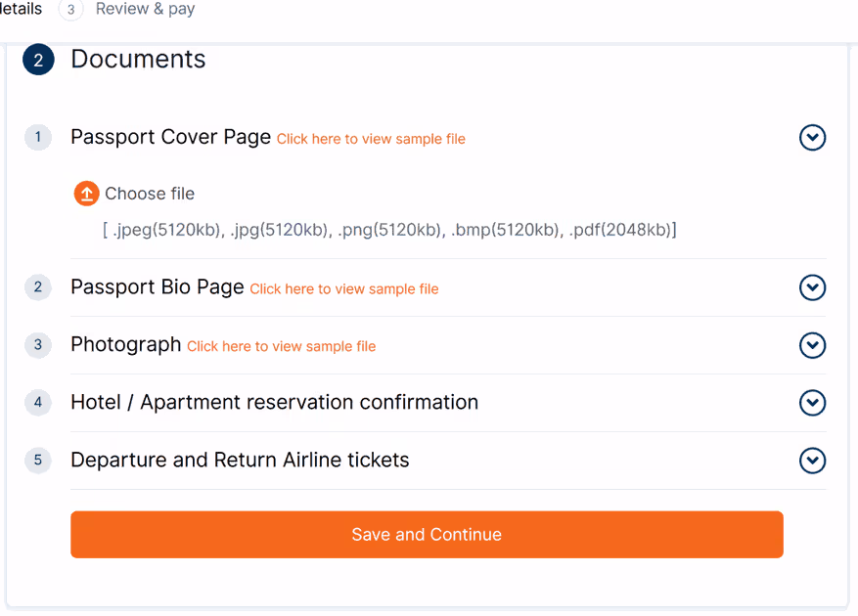Image resolution: width=858 pixels, height=616 pixels.
Task: Open sample file link for Passport Bio Page
Action: tap(344, 288)
